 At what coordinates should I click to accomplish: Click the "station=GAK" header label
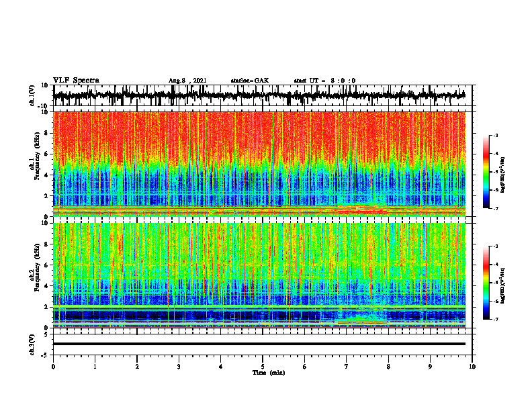pyautogui.click(x=250, y=81)
